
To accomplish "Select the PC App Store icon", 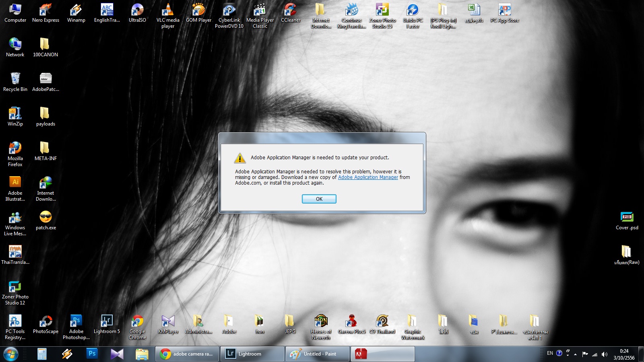I will (x=504, y=12).
